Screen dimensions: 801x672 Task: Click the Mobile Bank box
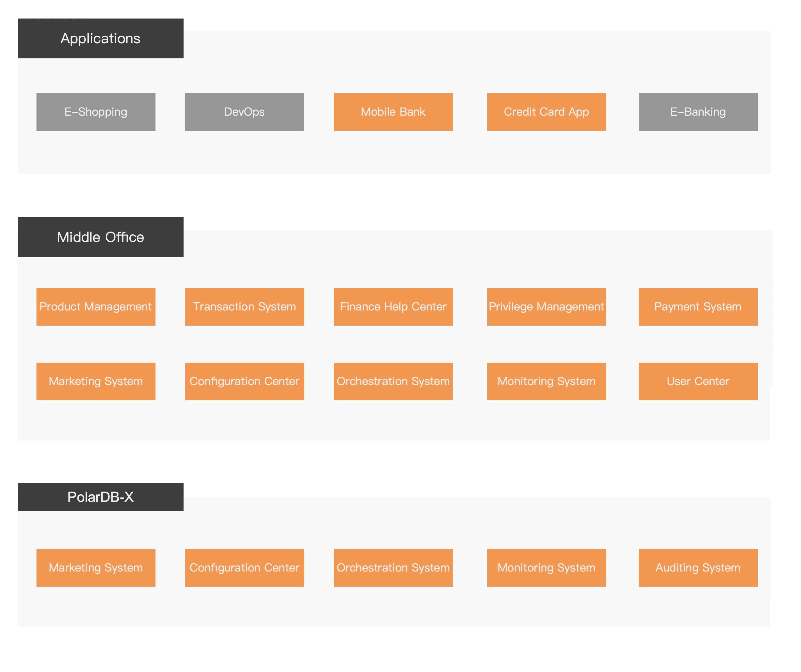click(x=393, y=112)
